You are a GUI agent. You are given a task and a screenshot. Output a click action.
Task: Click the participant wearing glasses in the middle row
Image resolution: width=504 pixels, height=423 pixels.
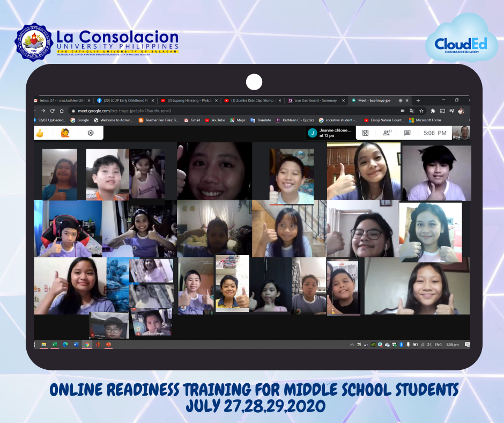point(363,229)
